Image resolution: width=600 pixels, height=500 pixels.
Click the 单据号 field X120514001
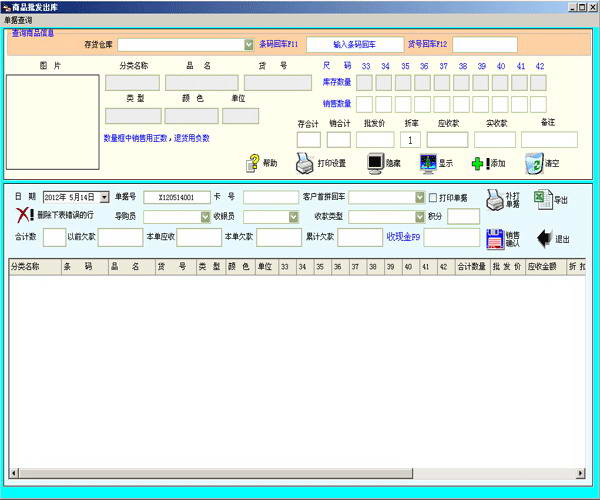tap(176, 197)
